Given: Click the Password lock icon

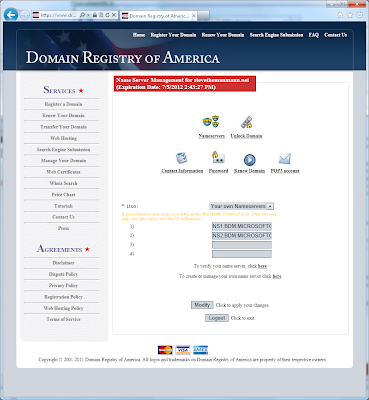Looking at the screenshot, I should (218, 157).
